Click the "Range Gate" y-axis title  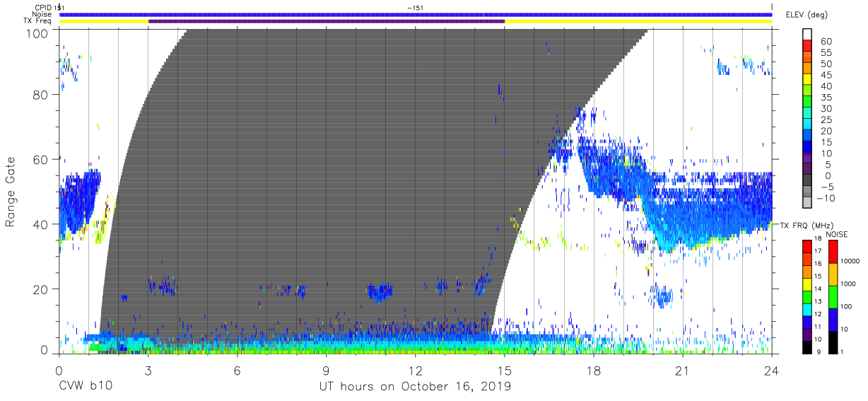(x=11, y=192)
